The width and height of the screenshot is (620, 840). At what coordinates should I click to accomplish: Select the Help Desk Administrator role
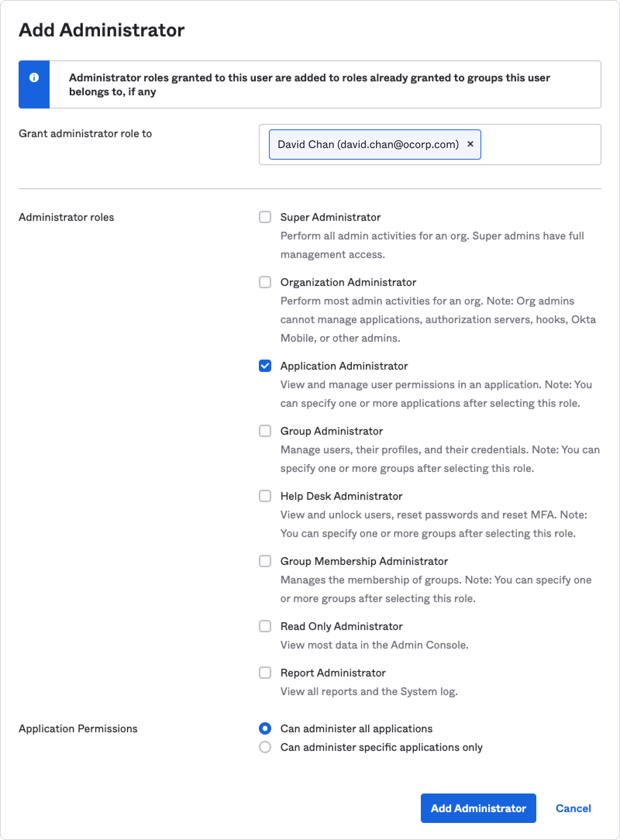pyautogui.click(x=265, y=496)
